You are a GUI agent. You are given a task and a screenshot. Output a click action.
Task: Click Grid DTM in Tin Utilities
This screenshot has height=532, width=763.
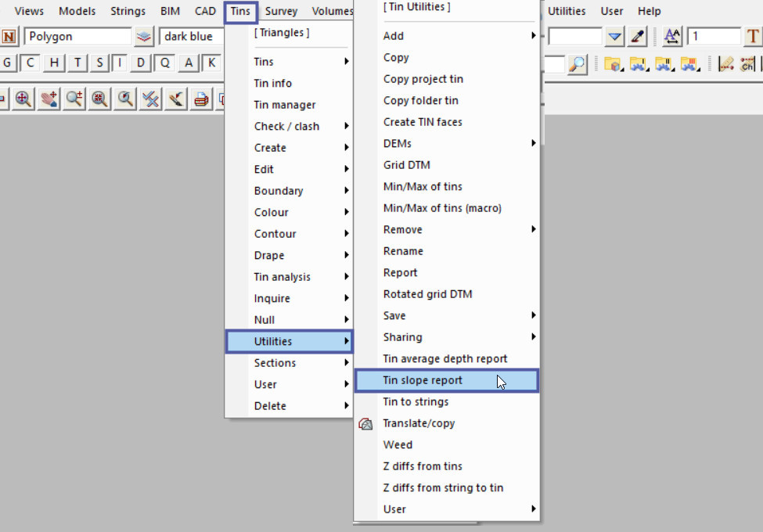406,165
